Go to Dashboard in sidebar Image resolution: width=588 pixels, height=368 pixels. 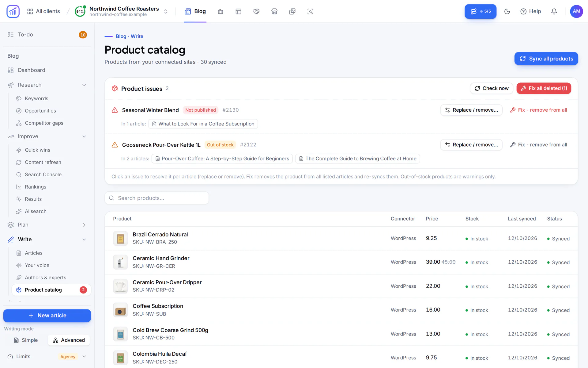point(47,70)
